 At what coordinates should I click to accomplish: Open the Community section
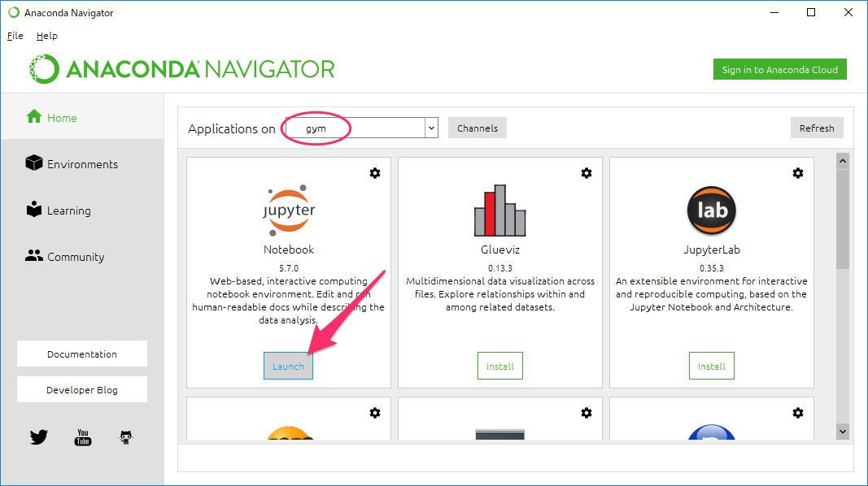[75, 257]
